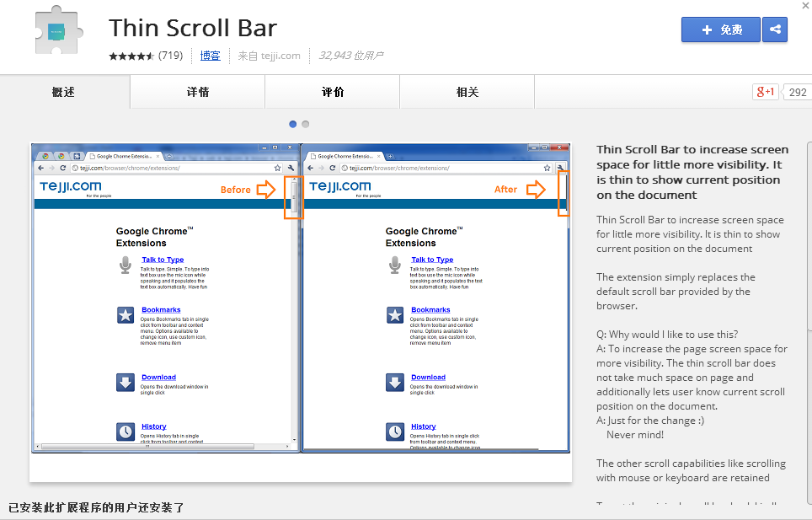Add the extension via the blue 免费 button
Image resolution: width=812 pixels, height=520 pixels.
(x=721, y=29)
